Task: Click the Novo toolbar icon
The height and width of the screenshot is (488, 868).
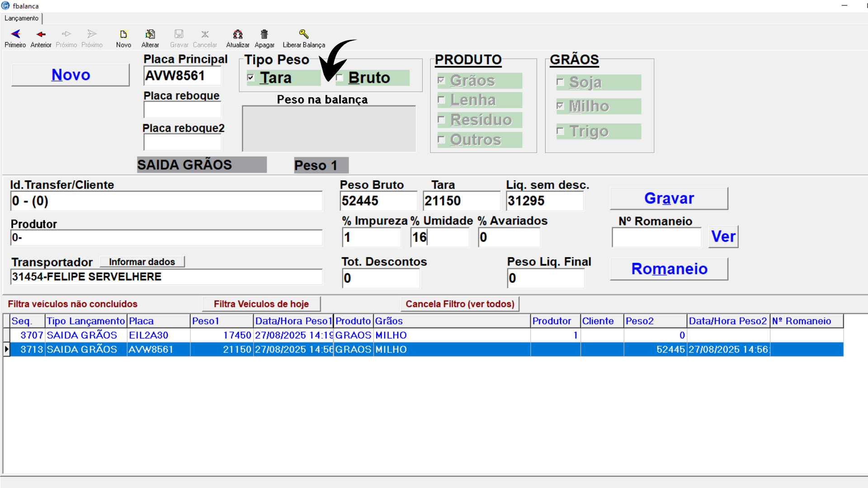Action: (x=123, y=34)
